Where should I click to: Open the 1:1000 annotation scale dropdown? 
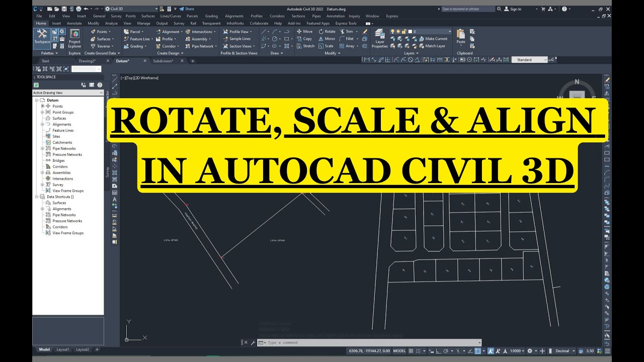[x=517, y=350]
